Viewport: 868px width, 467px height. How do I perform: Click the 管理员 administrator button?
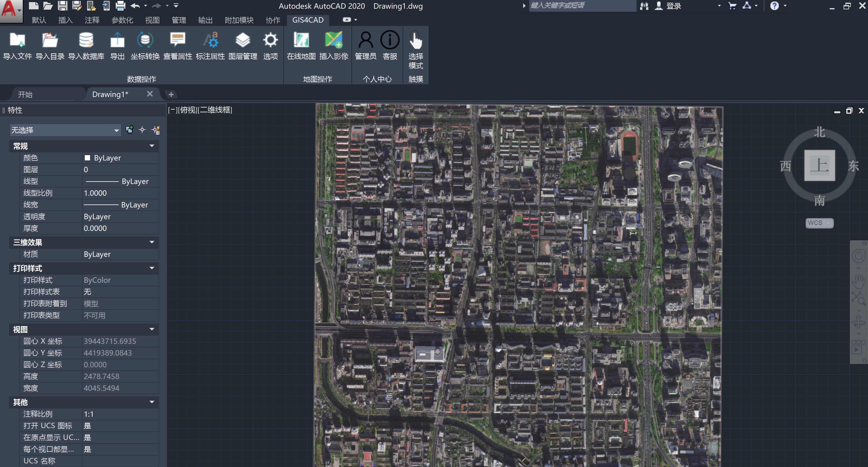[x=366, y=45]
